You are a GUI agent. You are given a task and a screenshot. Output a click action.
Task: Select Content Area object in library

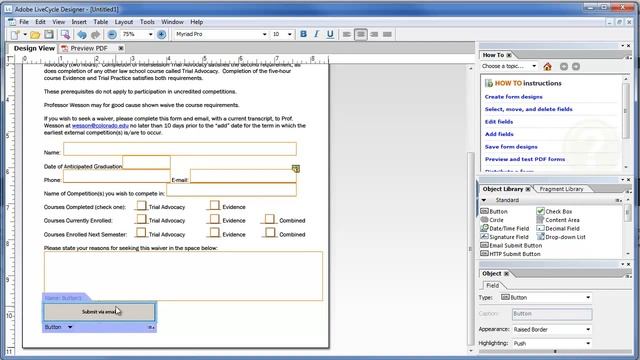[558, 220]
